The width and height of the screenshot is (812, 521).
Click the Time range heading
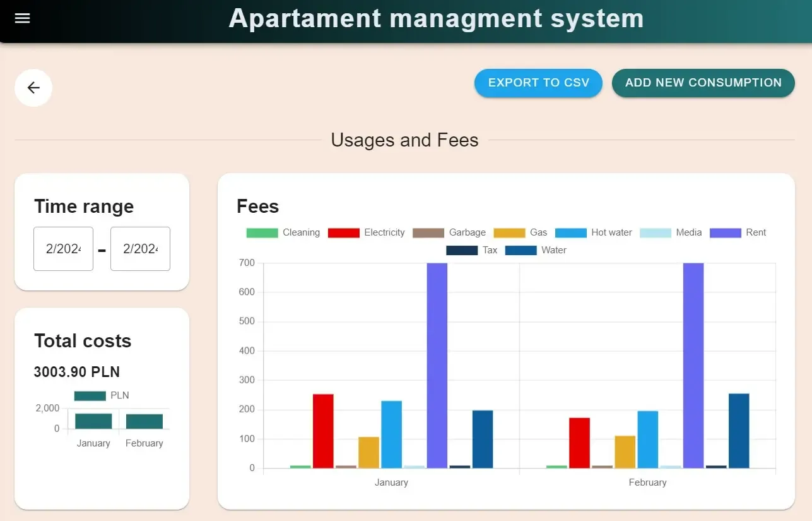(x=84, y=207)
